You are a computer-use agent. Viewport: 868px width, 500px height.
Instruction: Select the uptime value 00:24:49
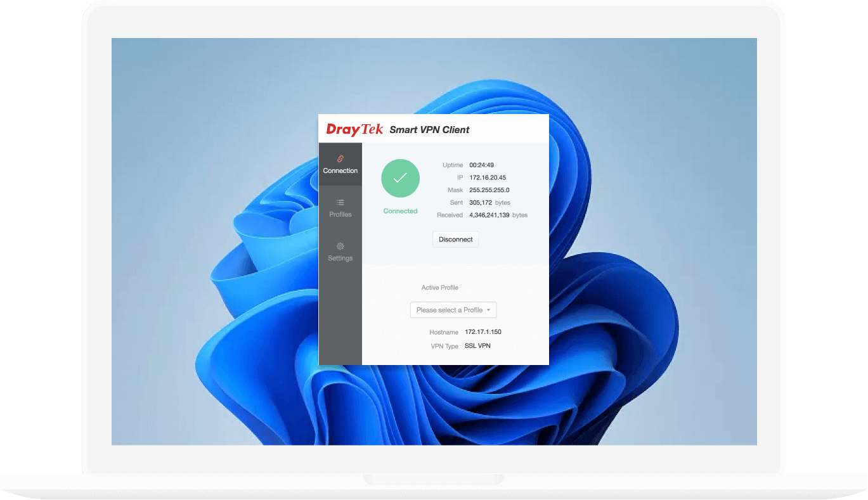pyautogui.click(x=481, y=165)
